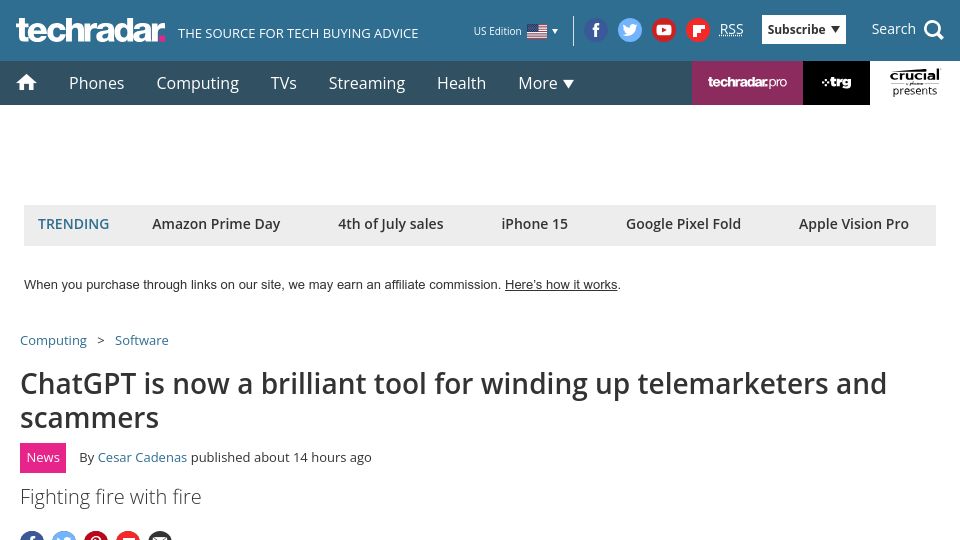Open the Crucial presents logo

pos(915,83)
